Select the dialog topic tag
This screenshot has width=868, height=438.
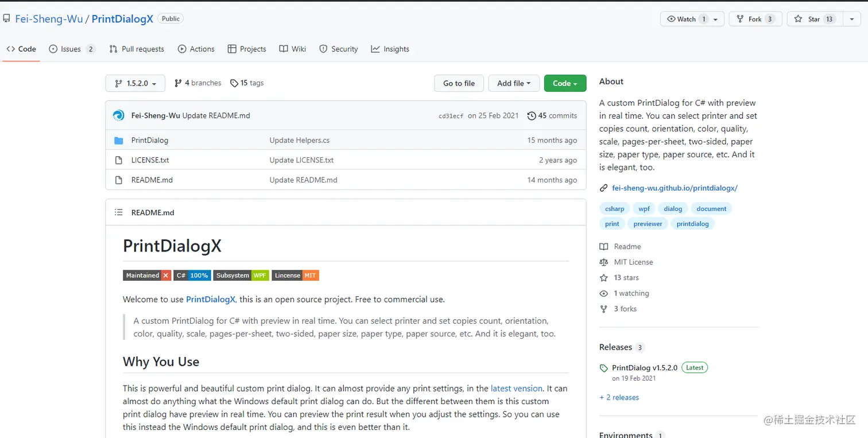click(673, 209)
